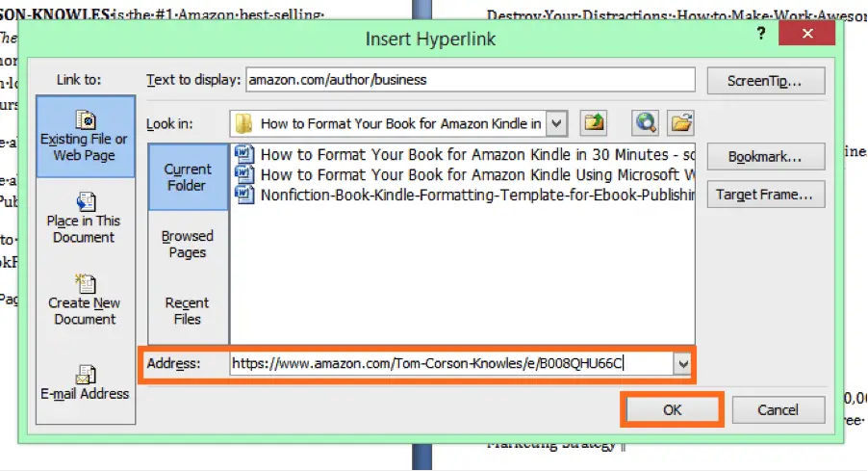Viewport: 868px width, 471px height.
Task: Select Existing File or Web Page option
Action: [x=85, y=137]
